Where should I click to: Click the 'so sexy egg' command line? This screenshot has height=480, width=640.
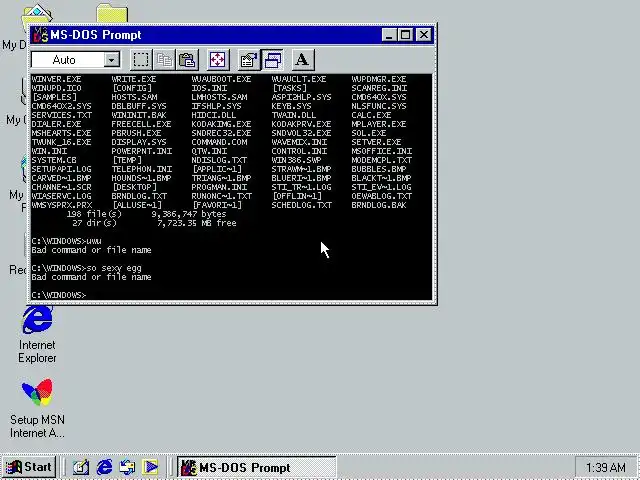pos(87,268)
